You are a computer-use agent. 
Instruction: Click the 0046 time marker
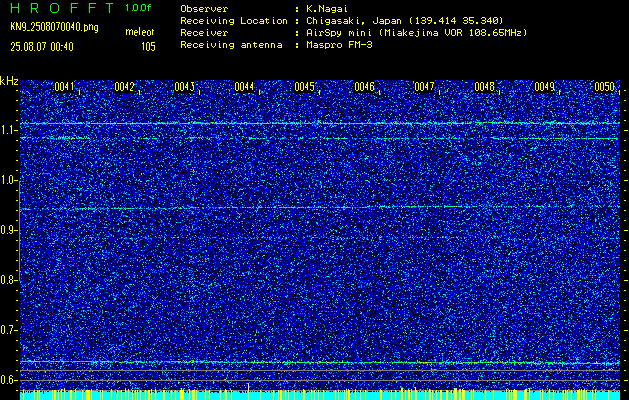coord(364,87)
